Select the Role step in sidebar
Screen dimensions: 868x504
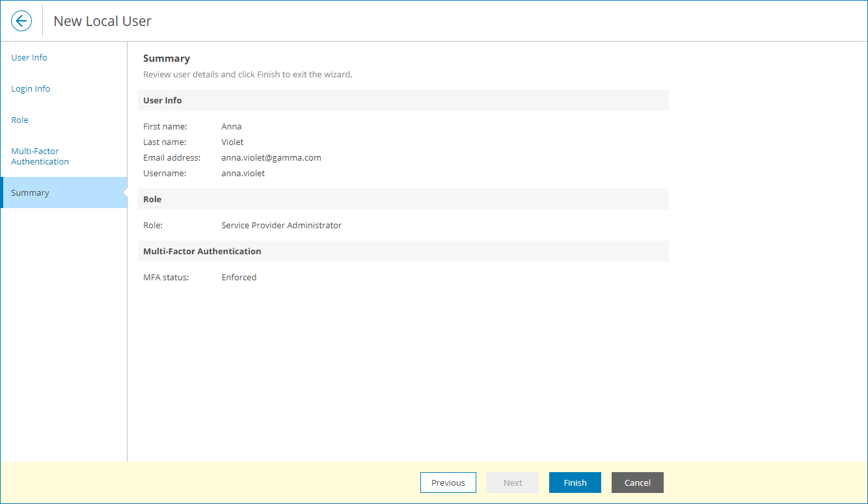click(20, 120)
